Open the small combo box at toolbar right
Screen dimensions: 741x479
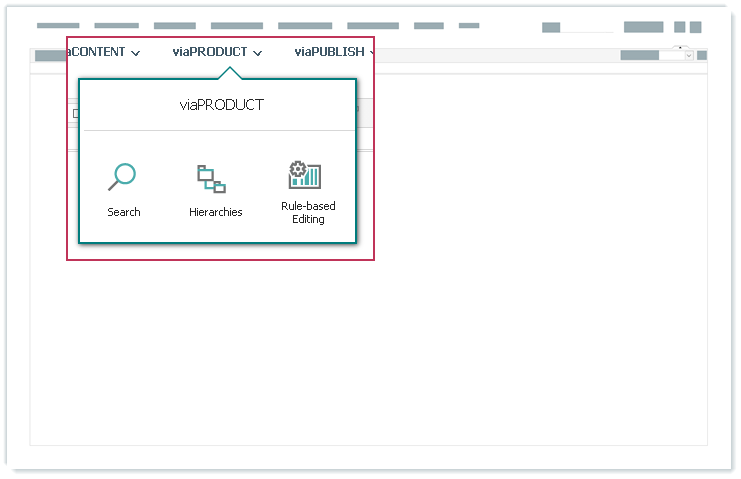tap(677, 56)
